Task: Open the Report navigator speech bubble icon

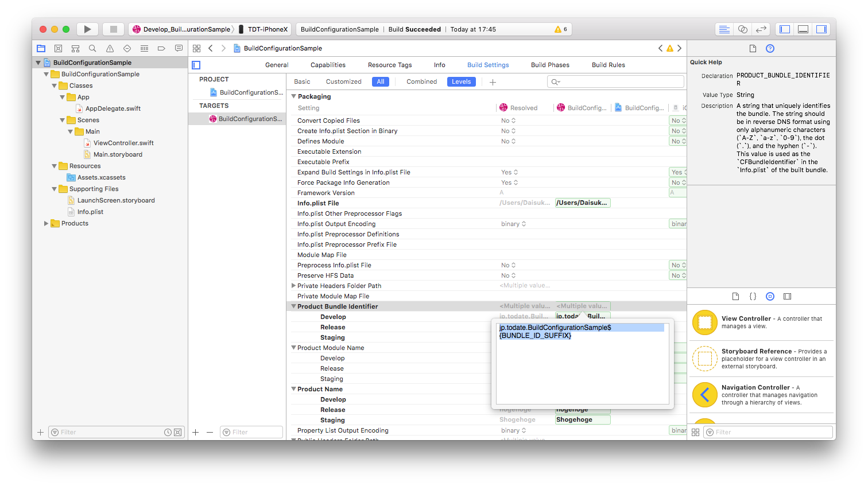Action: click(179, 48)
